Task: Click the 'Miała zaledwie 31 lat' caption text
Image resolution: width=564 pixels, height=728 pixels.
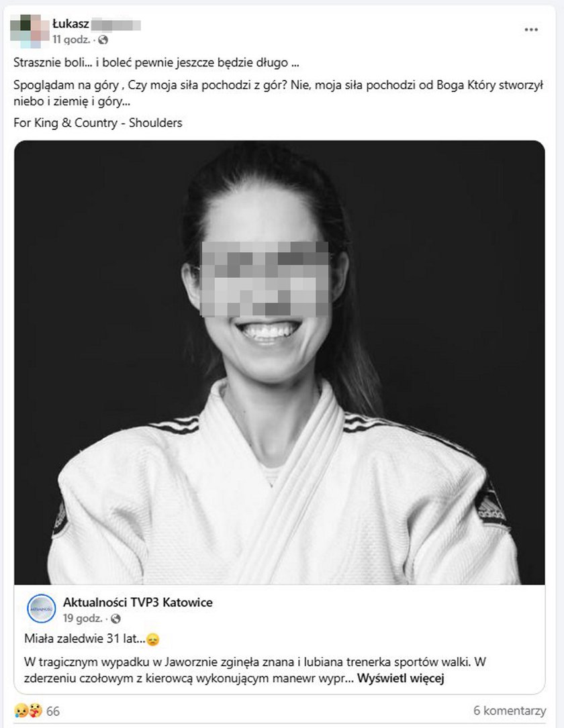Action: point(85,638)
